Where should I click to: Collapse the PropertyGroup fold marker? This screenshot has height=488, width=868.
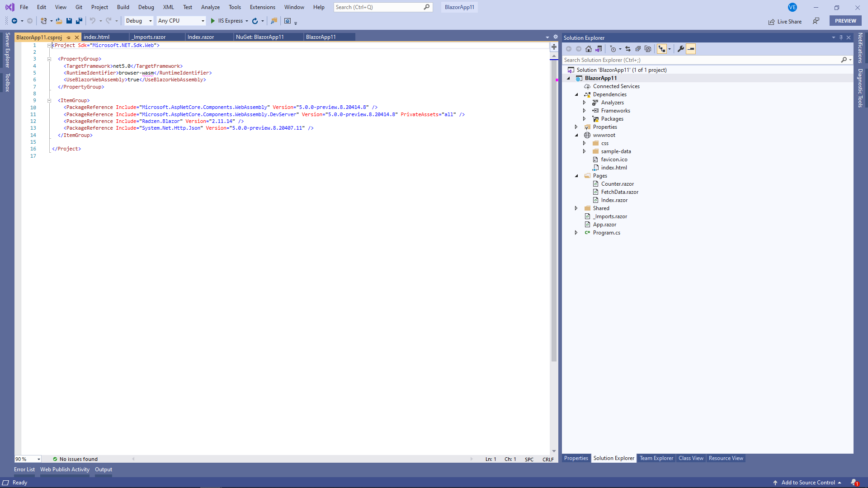pyautogui.click(x=49, y=59)
